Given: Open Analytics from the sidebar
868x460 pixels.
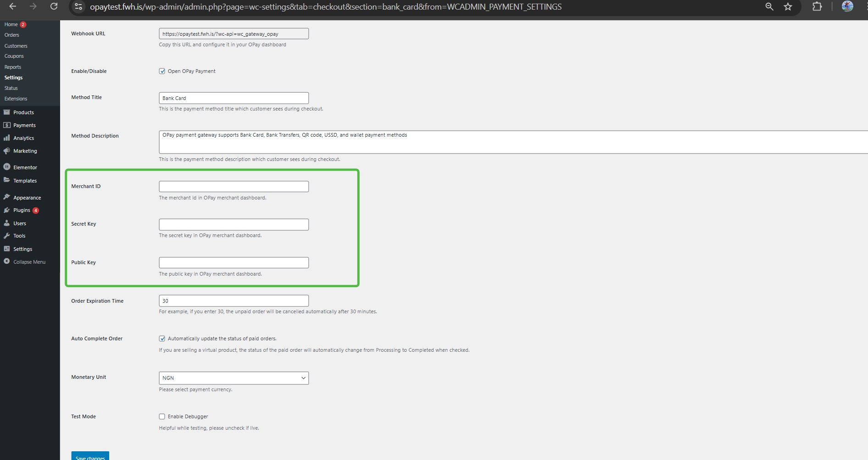Looking at the screenshot, I should [7, 138].
